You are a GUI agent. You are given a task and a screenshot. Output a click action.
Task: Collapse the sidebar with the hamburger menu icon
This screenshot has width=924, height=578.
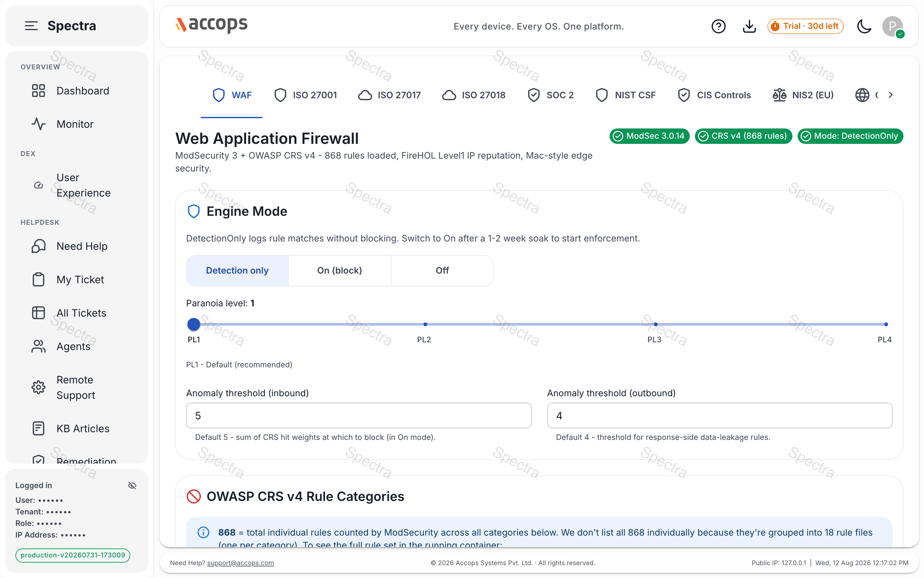coord(31,26)
